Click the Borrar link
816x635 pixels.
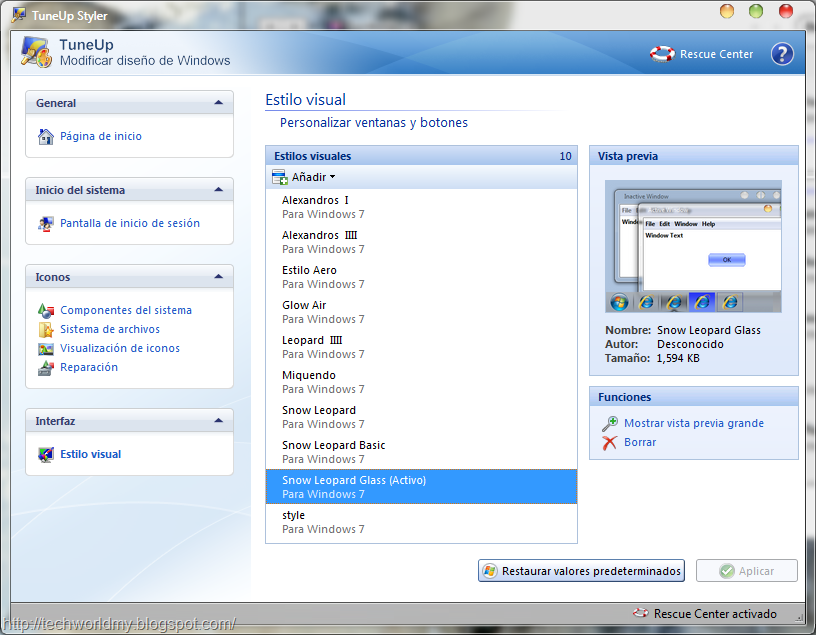tap(640, 442)
